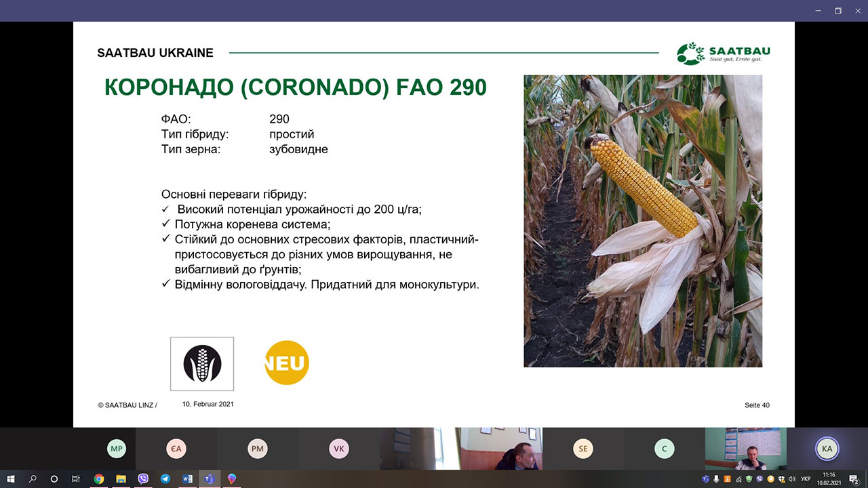
Task: Open Action Center notifications icon
Action: [x=854, y=479]
